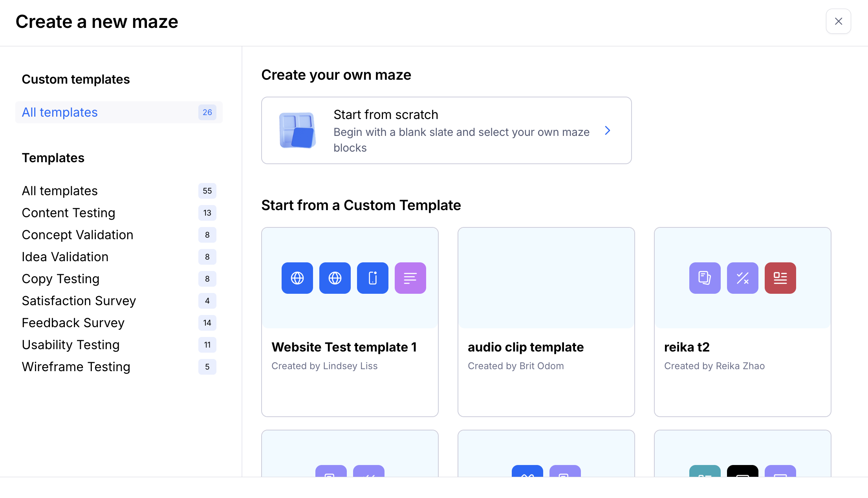Open the Satisfaction Survey templates
Viewport: 868px width, 498px height.
(x=79, y=301)
